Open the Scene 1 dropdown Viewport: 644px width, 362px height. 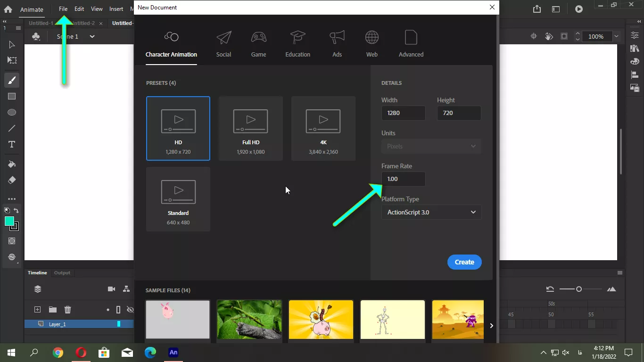click(x=92, y=36)
